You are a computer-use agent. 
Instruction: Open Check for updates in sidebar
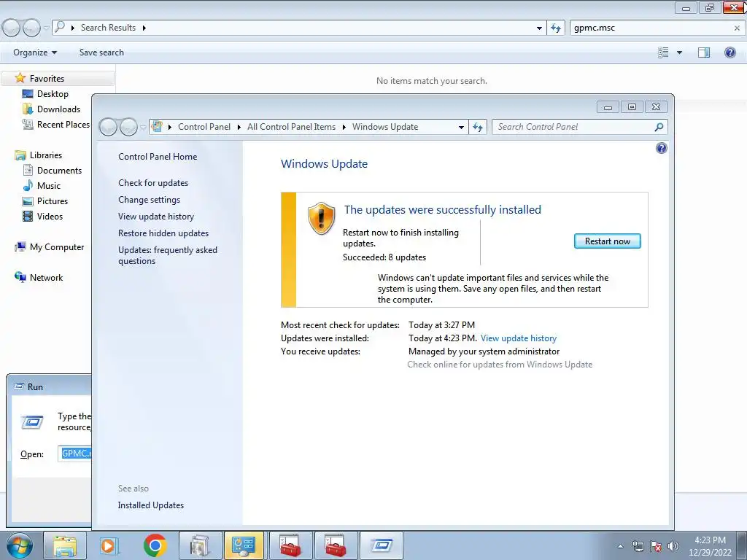pos(153,183)
